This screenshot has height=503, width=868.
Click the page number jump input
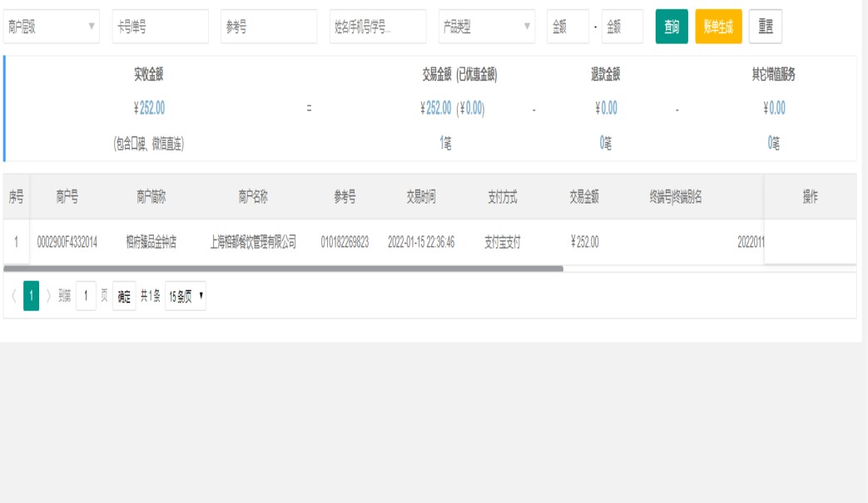tap(86, 296)
